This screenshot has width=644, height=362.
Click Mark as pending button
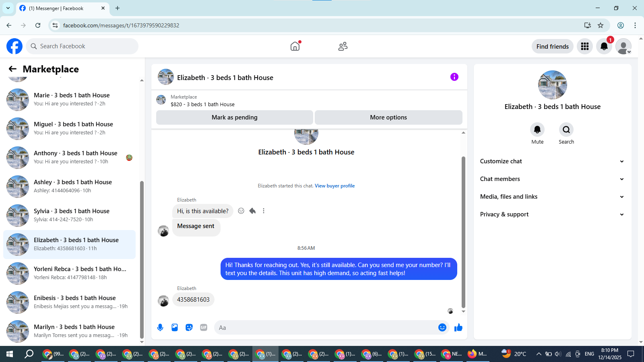pyautogui.click(x=234, y=117)
